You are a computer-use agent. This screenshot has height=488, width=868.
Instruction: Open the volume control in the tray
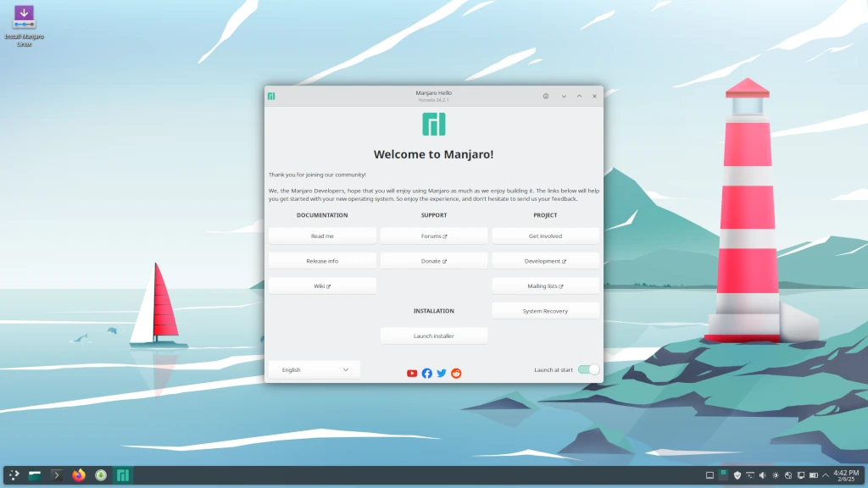(x=762, y=475)
